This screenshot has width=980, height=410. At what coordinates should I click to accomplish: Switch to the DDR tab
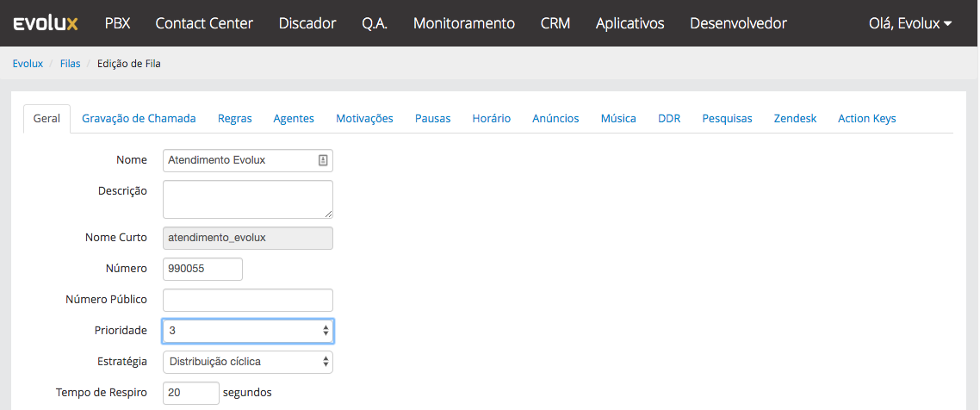669,118
